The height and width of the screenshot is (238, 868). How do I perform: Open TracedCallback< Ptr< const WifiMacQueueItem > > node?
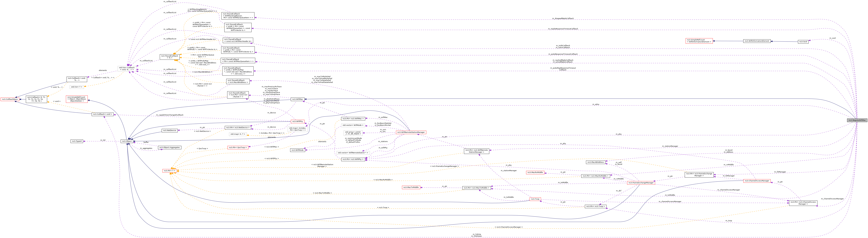point(238,60)
